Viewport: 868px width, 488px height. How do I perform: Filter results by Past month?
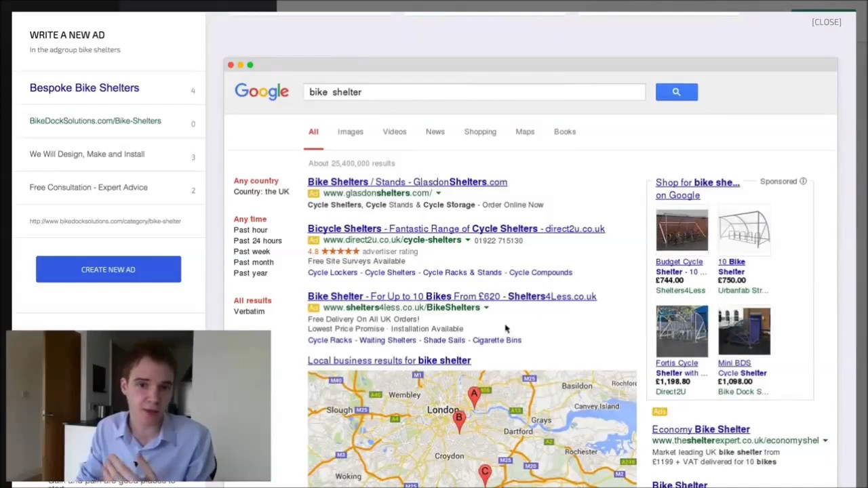click(x=254, y=262)
